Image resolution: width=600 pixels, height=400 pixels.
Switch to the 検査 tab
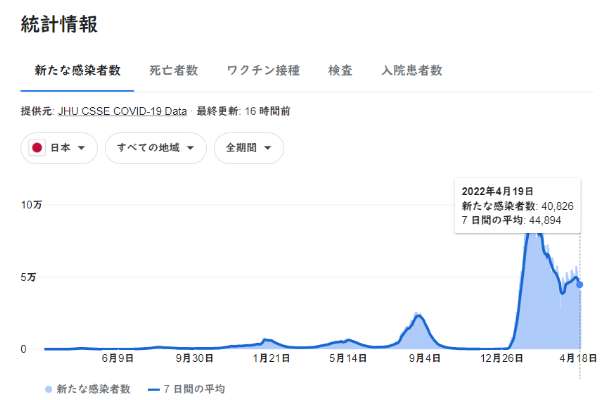pyautogui.click(x=340, y=71)
